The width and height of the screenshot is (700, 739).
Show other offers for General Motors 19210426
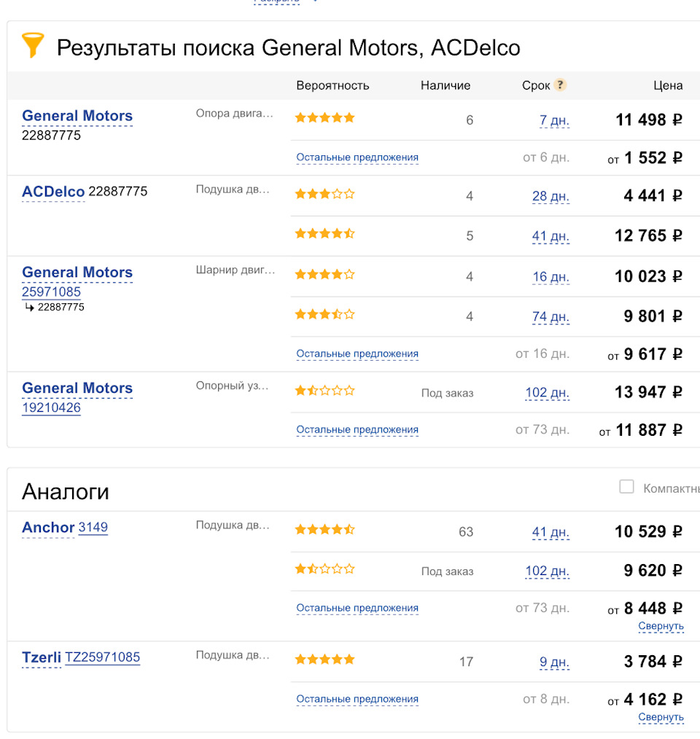[357, 430]
